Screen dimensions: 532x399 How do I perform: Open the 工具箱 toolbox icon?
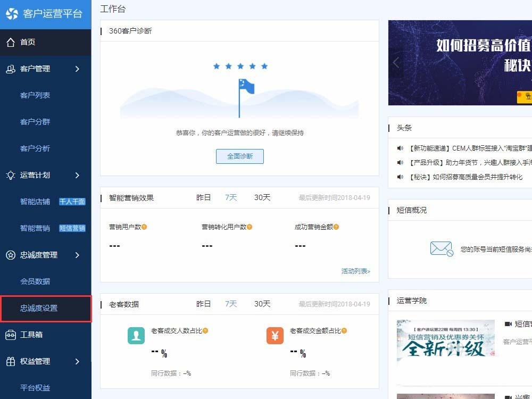(x=11, y=335)
